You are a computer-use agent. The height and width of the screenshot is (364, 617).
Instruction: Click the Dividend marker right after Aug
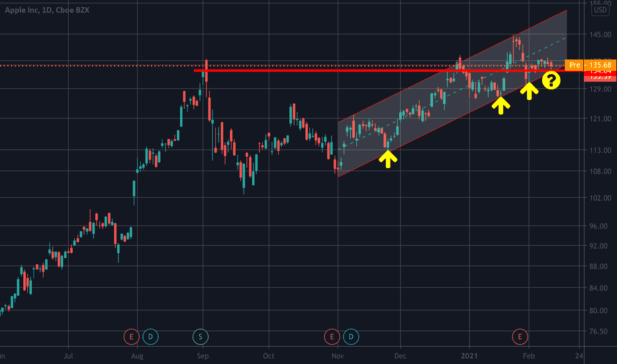point(150,337)
